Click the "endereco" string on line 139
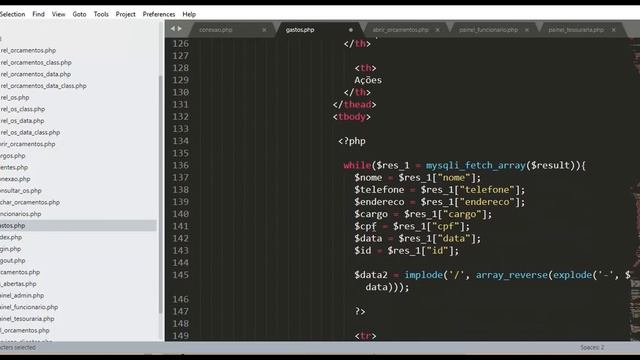Screen dimensions: 640x360 (487, 202)
